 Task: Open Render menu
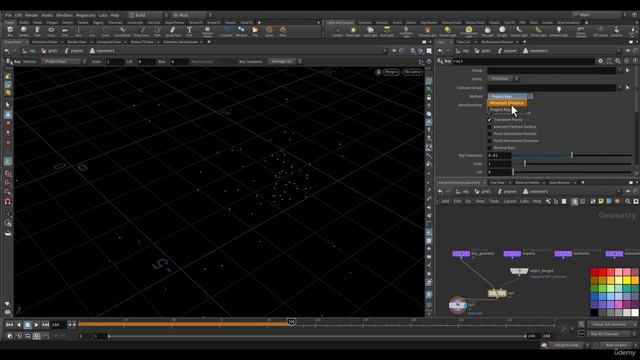[32, 15]
